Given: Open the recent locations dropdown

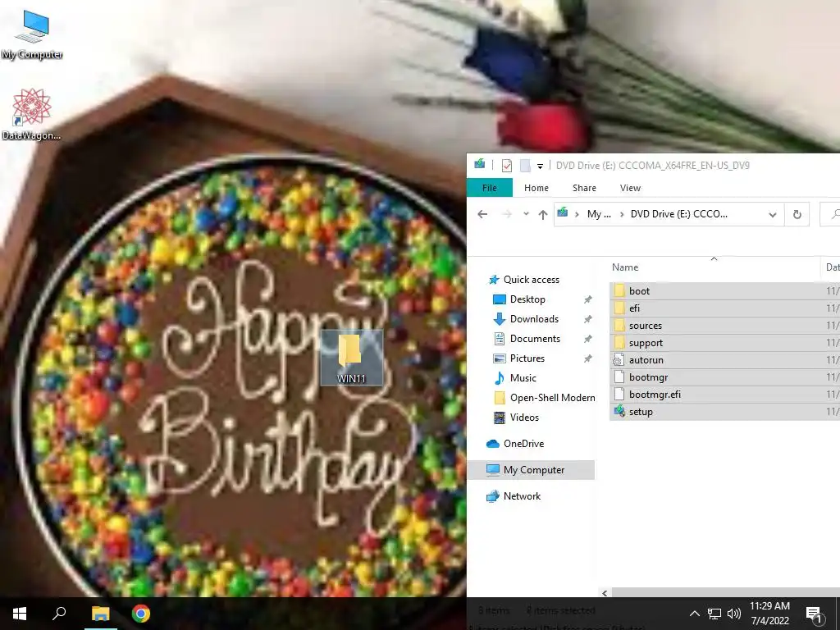Looking at the screenshot, I should coord(526,214).
